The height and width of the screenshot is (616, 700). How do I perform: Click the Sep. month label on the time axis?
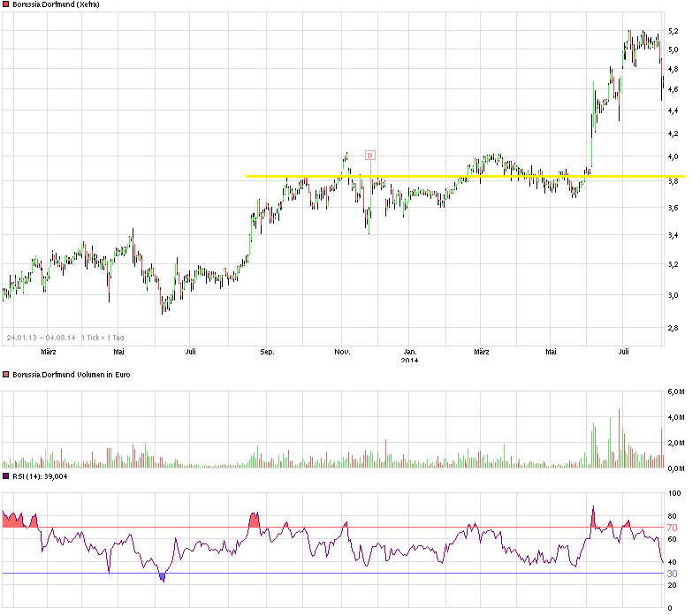(x=267, y=352)
